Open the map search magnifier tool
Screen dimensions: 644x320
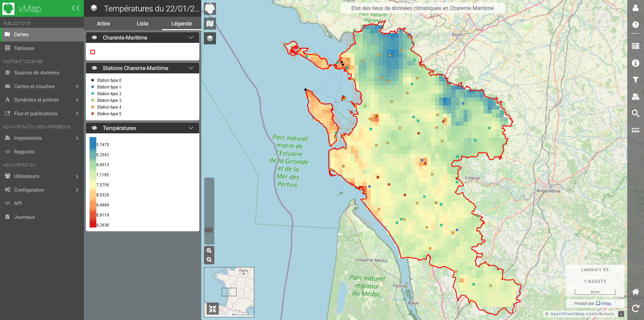[635, 113]
